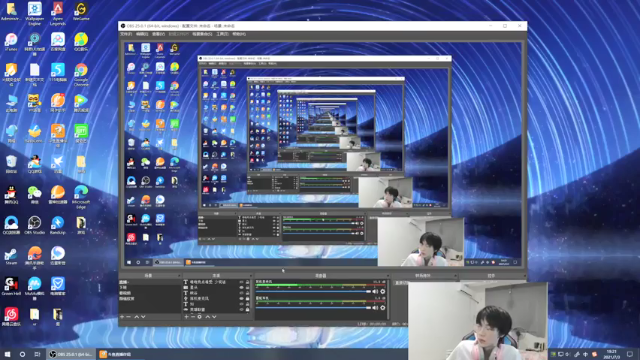Click OBS 25.0.1 button on Windows taskbar
640x360 pixels.
click(71, 354)
